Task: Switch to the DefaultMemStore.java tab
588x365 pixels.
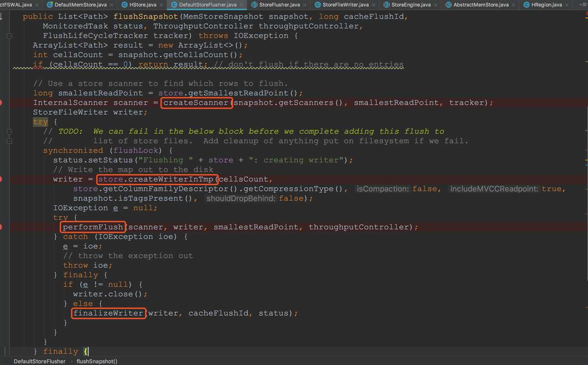Action: [80, 5]
